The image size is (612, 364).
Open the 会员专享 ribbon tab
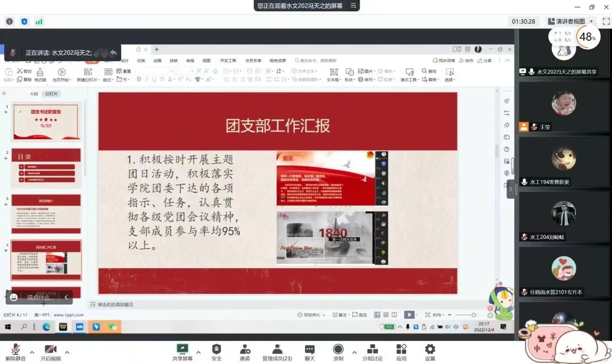pyautogui.click(x=253, y=61)
